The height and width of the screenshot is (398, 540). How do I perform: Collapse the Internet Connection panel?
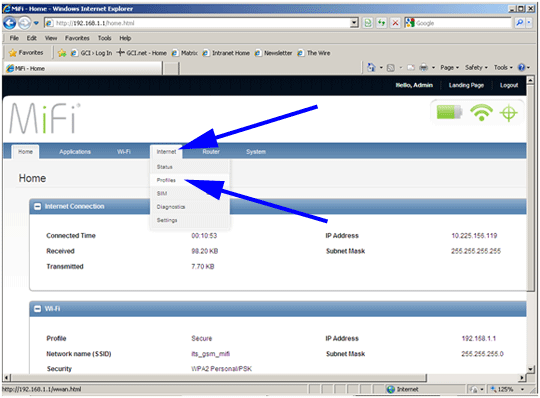coord(38,206)
